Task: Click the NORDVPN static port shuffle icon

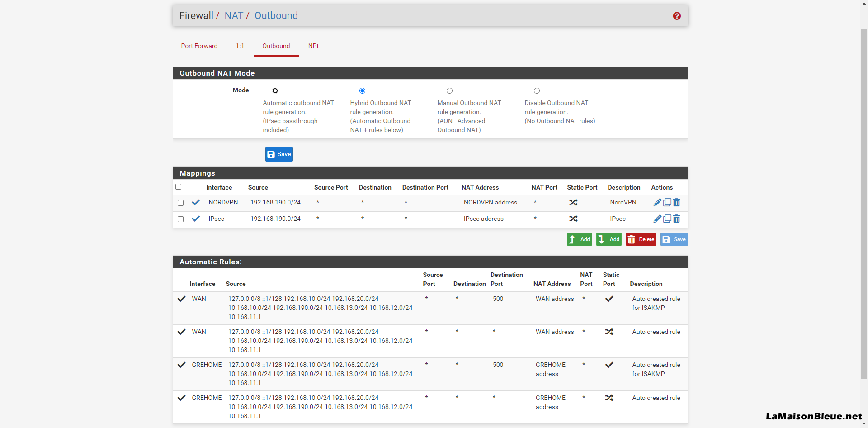Action: (573, 202)
